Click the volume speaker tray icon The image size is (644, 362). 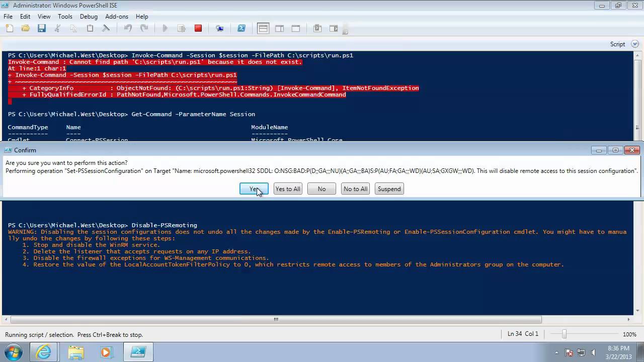pos(594,352)
